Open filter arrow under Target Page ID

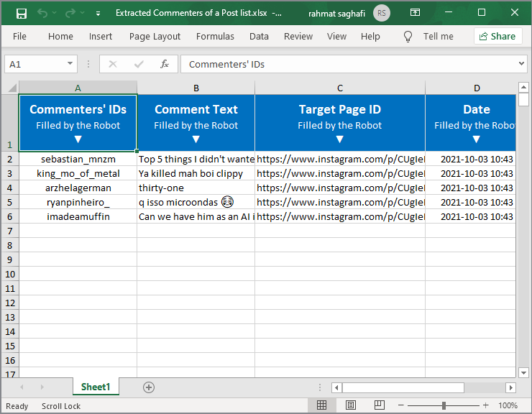(x=339, y=139)
